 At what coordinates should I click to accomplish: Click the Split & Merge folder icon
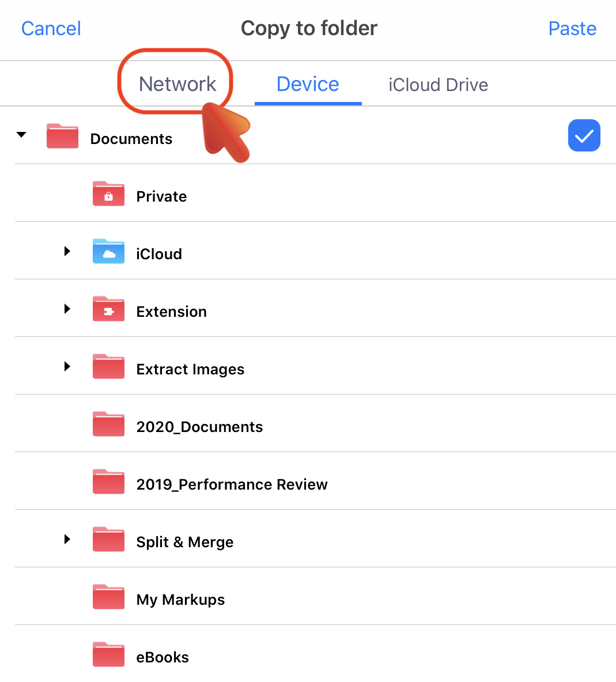108,539
